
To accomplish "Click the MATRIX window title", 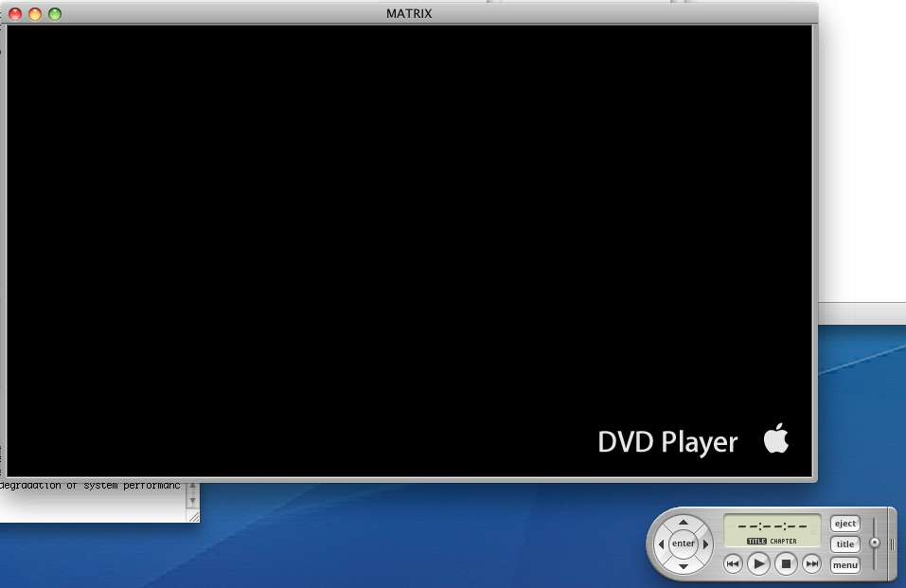I will tap(409, 13).
